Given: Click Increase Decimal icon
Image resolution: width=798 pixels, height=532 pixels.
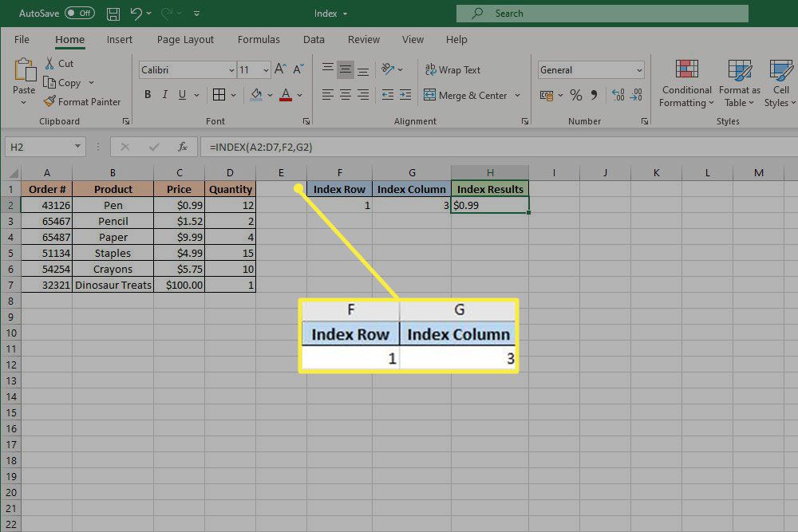Looking at the screenshot, I should pos(618,95).
